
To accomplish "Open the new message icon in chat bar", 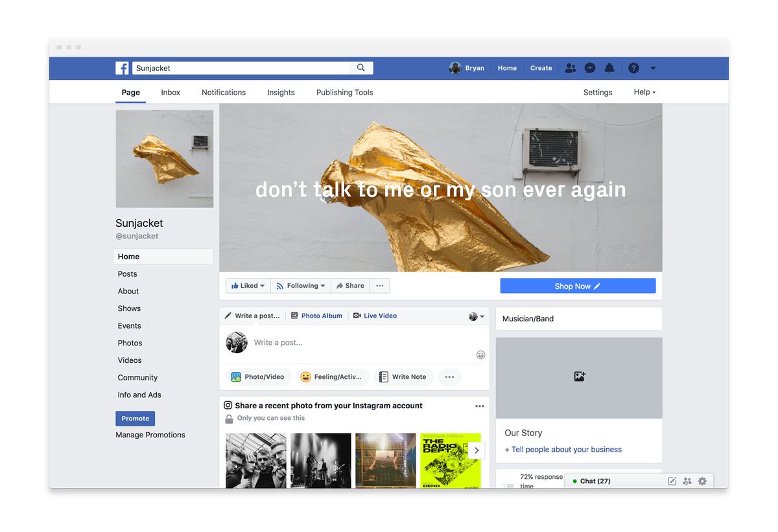I will click(x=672, y=481).
